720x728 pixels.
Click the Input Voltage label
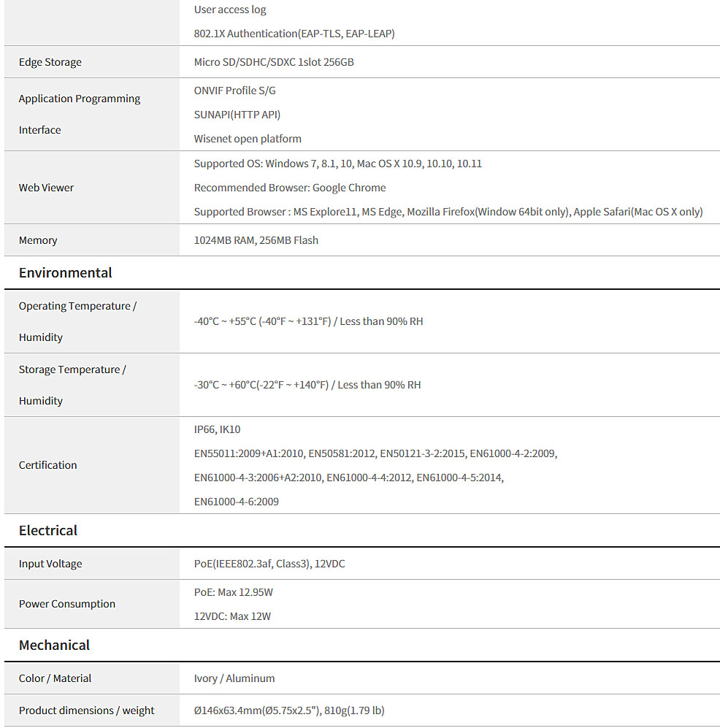pos(50,564)
